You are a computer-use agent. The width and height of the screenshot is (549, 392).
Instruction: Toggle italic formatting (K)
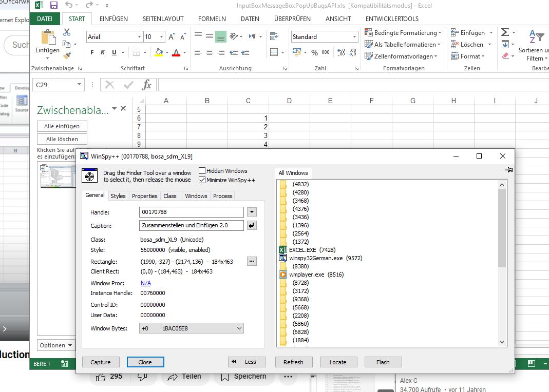coord(103,52)
